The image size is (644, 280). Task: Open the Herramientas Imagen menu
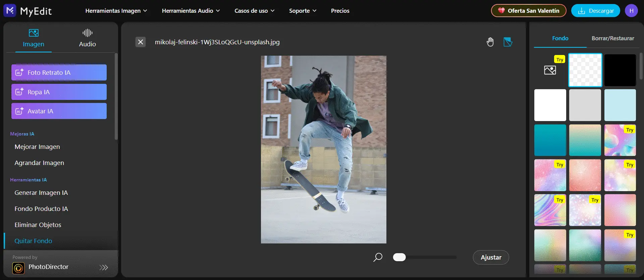point(116,11)
